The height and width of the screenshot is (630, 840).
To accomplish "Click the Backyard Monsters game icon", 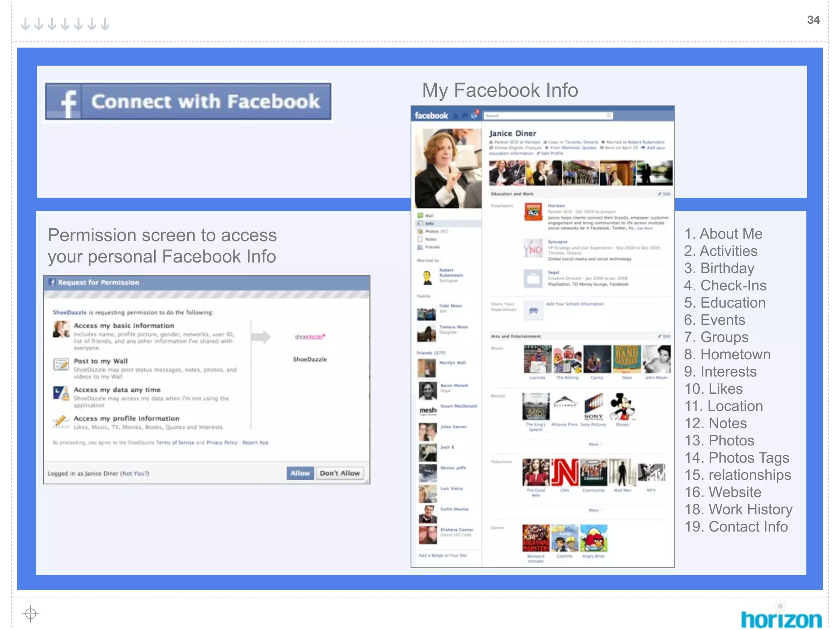I will coord(536,538).
